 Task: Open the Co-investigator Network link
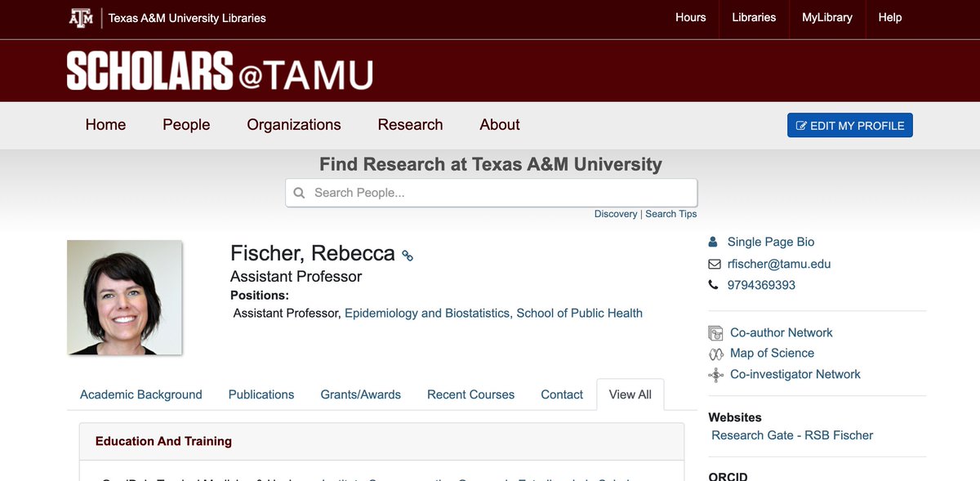click(795, 375)
